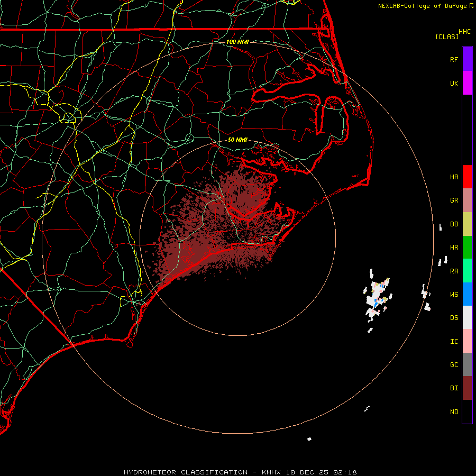Click the WS legend label
Screen dimensions: 476x476
[x=454, y=294]
